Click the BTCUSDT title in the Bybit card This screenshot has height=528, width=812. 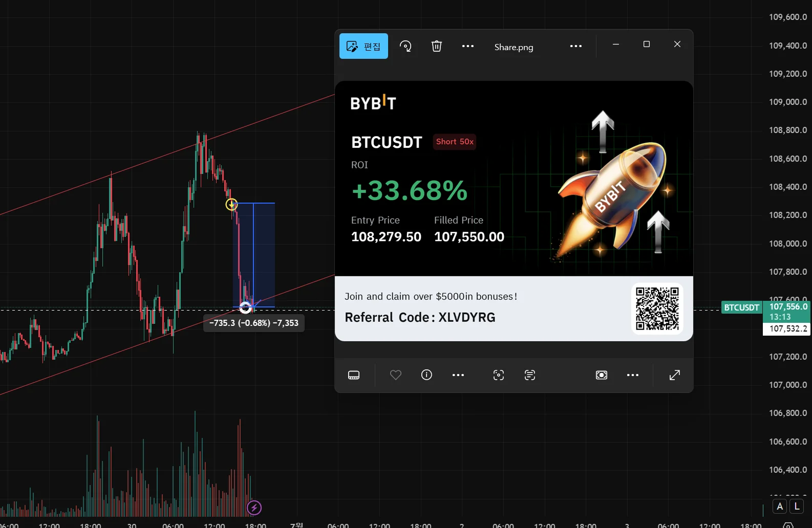coord(387,142)
